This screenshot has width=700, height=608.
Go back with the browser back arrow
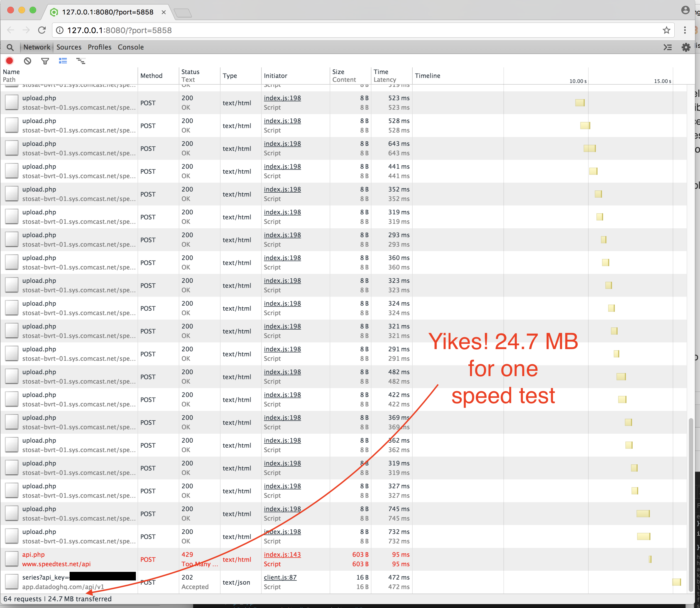coord(11,30)
